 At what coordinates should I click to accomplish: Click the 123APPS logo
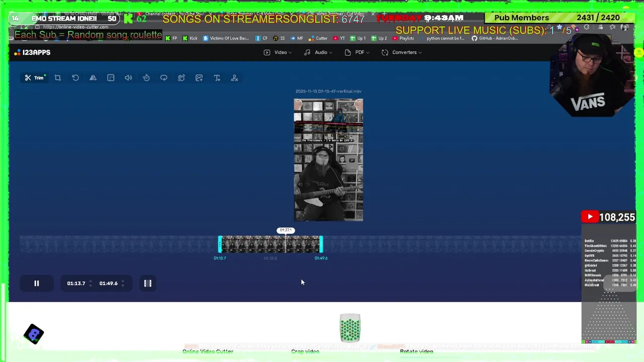point(33,52)
